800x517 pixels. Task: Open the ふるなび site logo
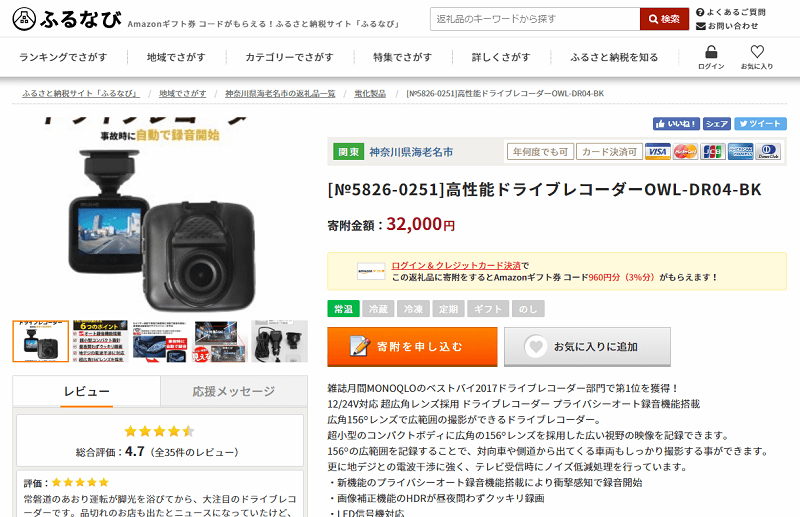click(67, 19)
